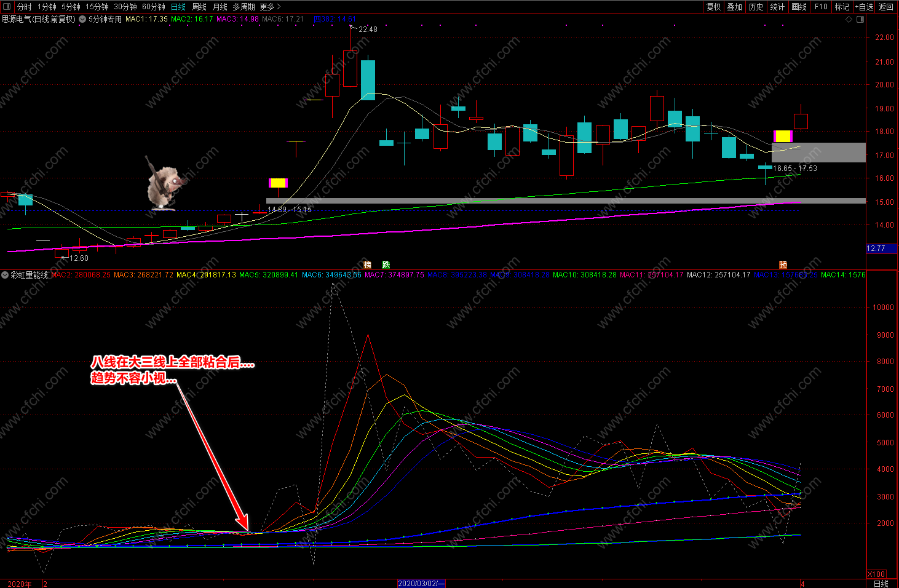The image size is (899, 588).
Task: Switch to 60分钟 period
Action: 154,7
